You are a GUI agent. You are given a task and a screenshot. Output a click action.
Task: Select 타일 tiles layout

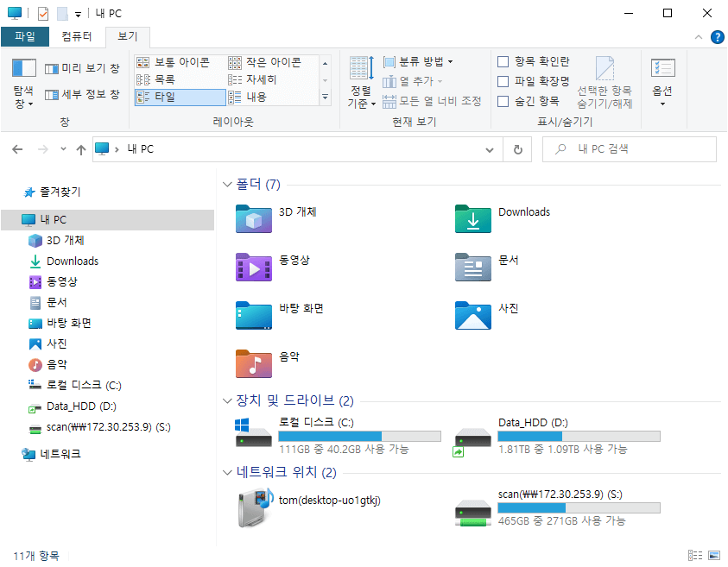pyautogui.click(x=180, y=97)
